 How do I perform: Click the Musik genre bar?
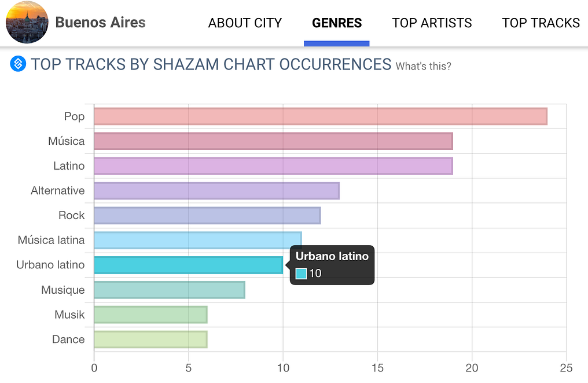click(x=150, y=315)
